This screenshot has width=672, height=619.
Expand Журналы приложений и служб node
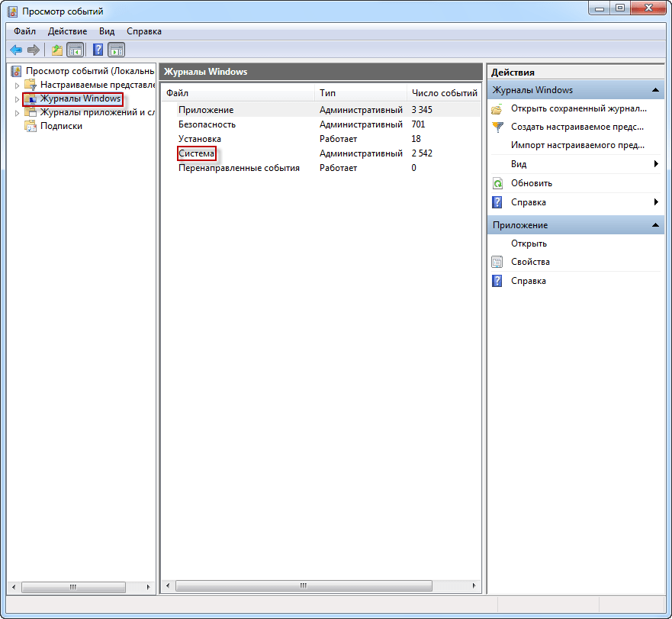[x=18, y=113]
